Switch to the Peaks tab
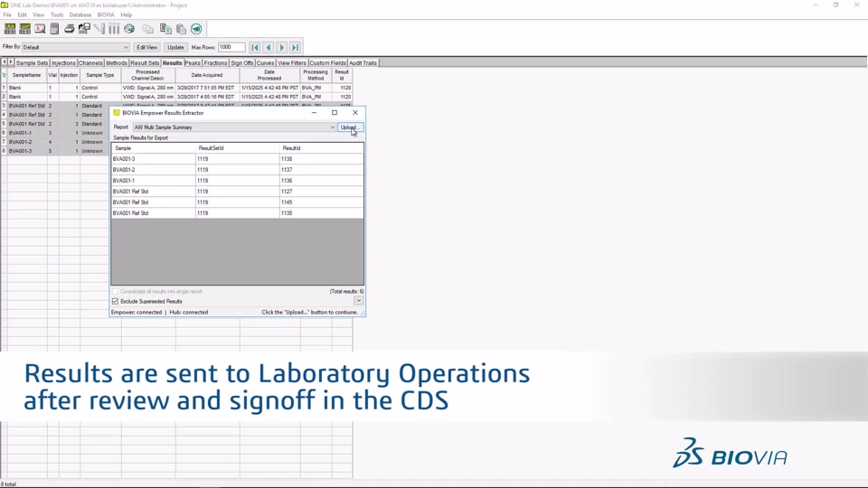Screen dimensions: 868x488 tap(193, 63)
